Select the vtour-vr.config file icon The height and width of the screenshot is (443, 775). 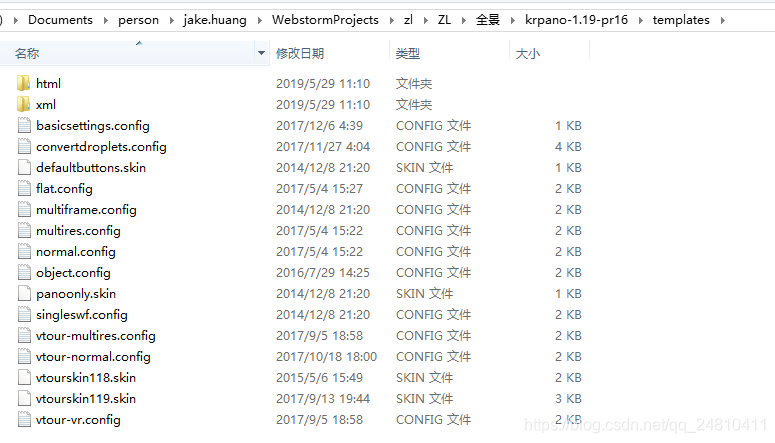(24, 420)
